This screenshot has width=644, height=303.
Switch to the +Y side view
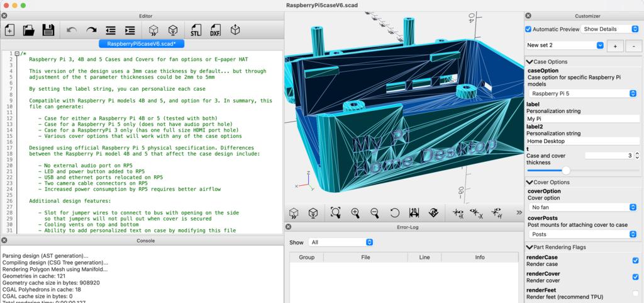(x=496, y=212)
